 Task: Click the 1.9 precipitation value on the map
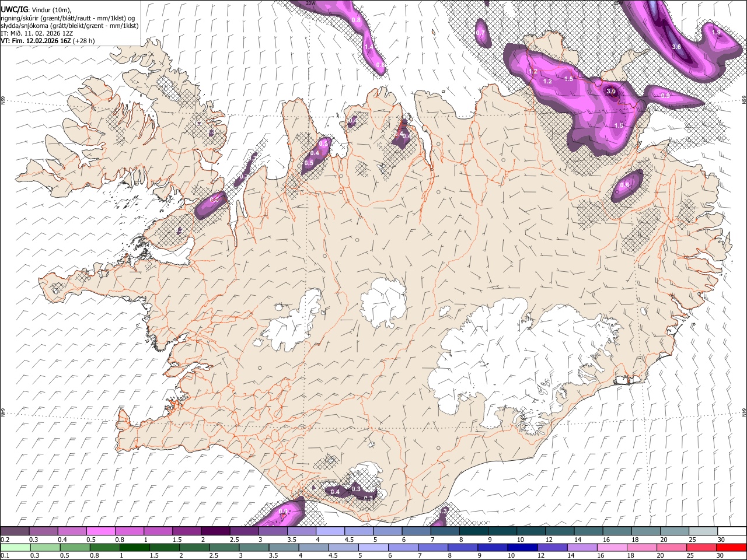717,32
